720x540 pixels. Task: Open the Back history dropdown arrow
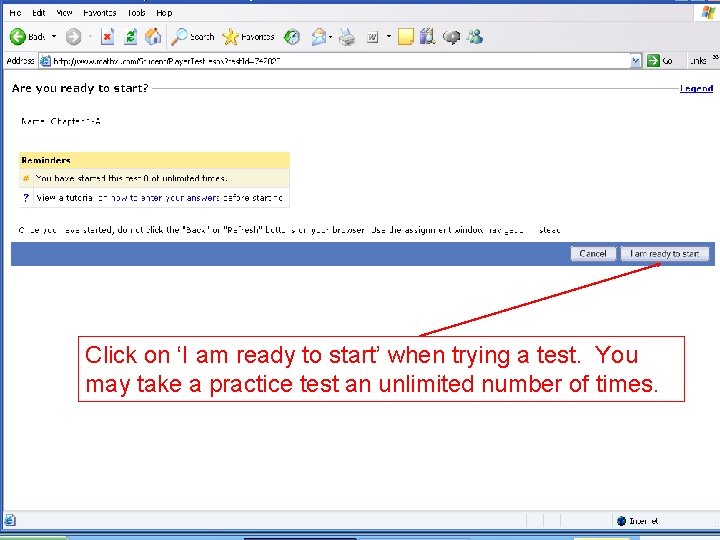point(54,36)
